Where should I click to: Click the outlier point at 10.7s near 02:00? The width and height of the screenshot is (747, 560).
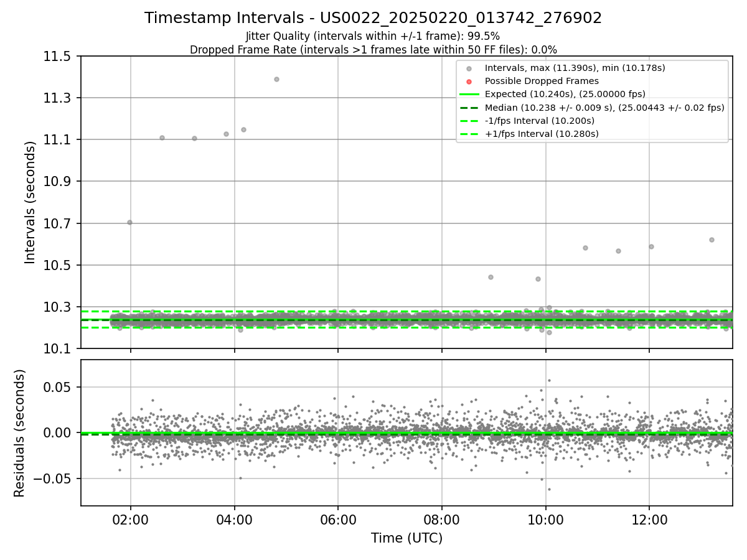(129, 222)
